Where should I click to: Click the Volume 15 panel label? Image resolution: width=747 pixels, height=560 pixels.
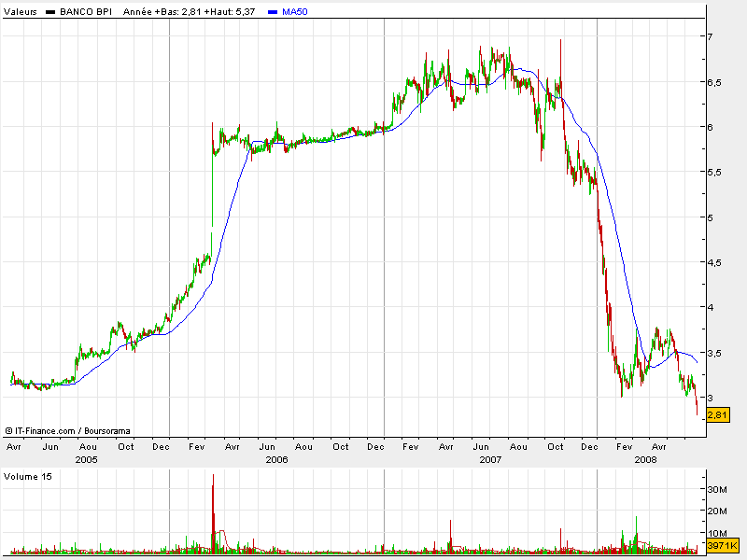point(28,477)
